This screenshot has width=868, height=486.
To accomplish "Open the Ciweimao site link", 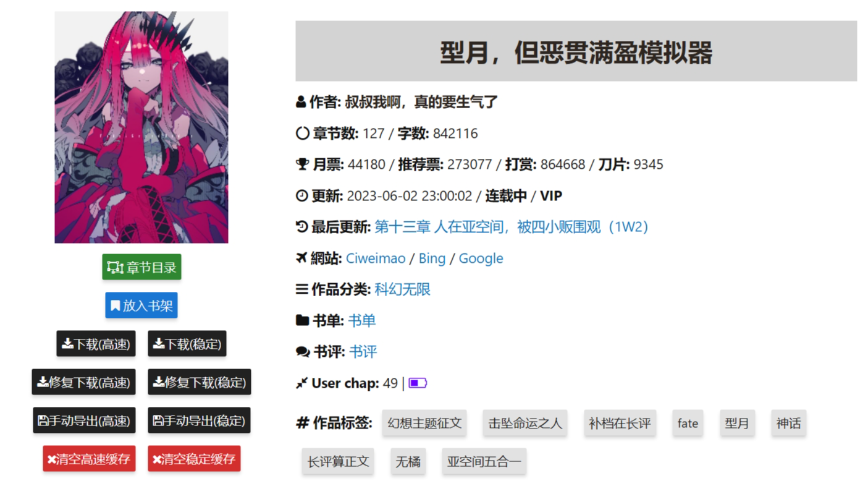I will point(376,258).
